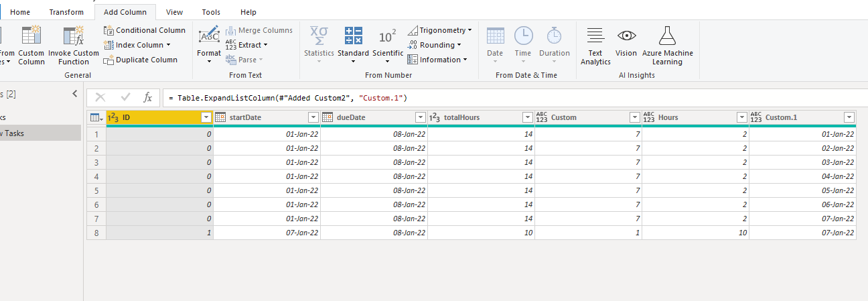Open Custom column filter dropdown
The height and width of the screenshot is (301, 868).
click(x=634, y=117)
